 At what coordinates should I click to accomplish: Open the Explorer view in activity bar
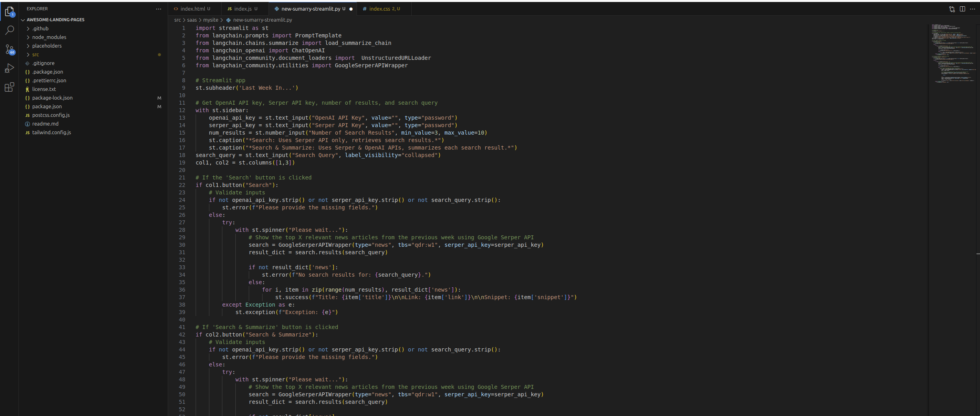tap(9, 12)
